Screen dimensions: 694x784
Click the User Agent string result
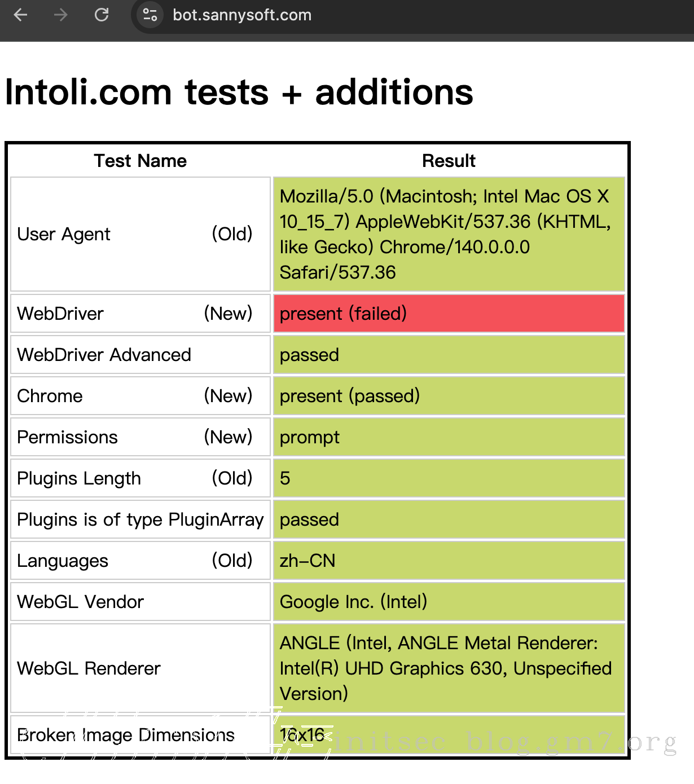click(x=445, y=234)
